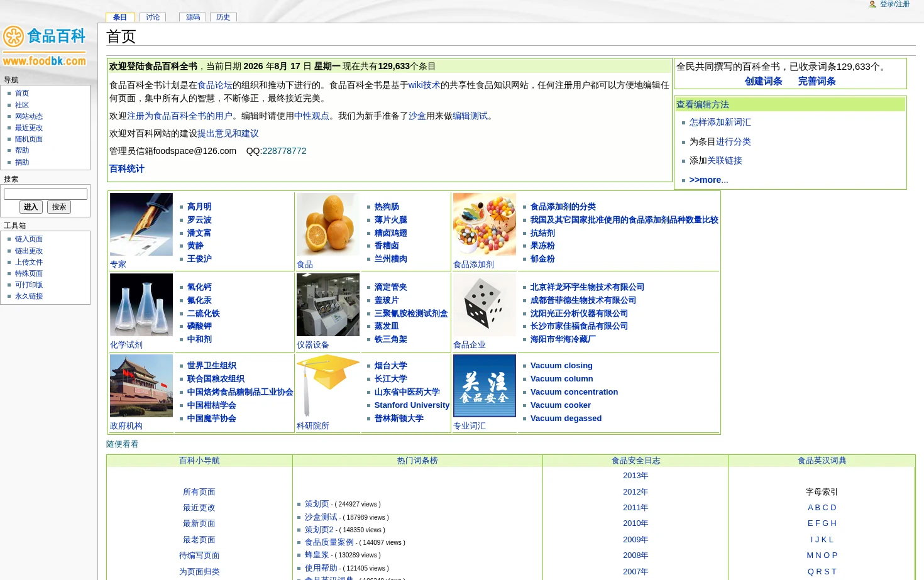The height and width of the screenshot is (580, 924).
Task: Open the 源码 tab
Action: pos(193,17)
